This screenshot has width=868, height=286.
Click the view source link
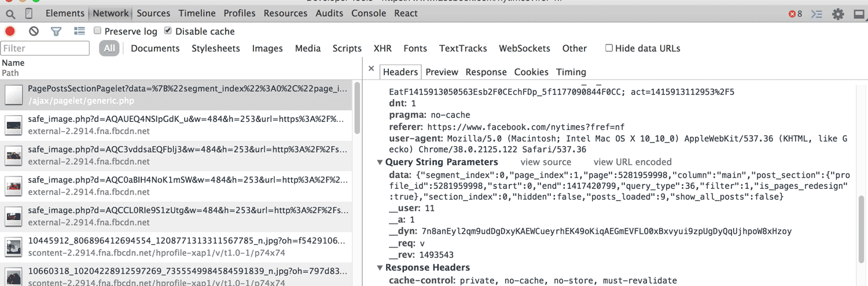click(x=546, y=162)
